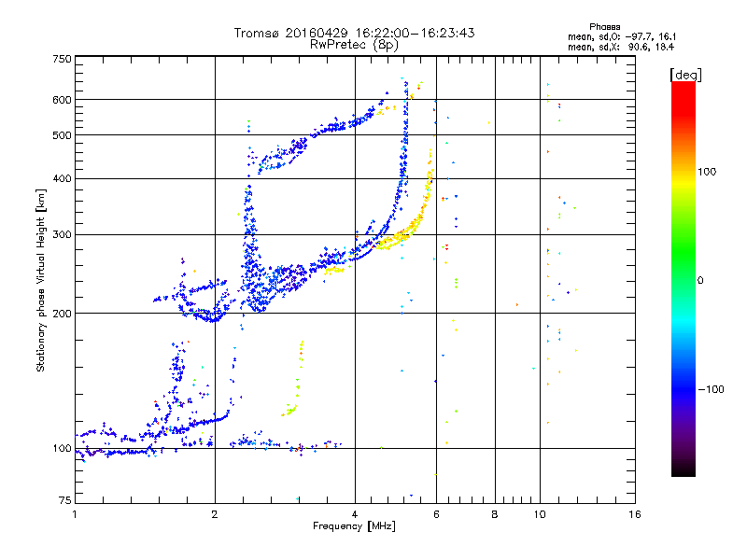The height and width of the screenshot is (560, 747).
Task: Click x-axis tick label '10'
Action: click(540, 514)
